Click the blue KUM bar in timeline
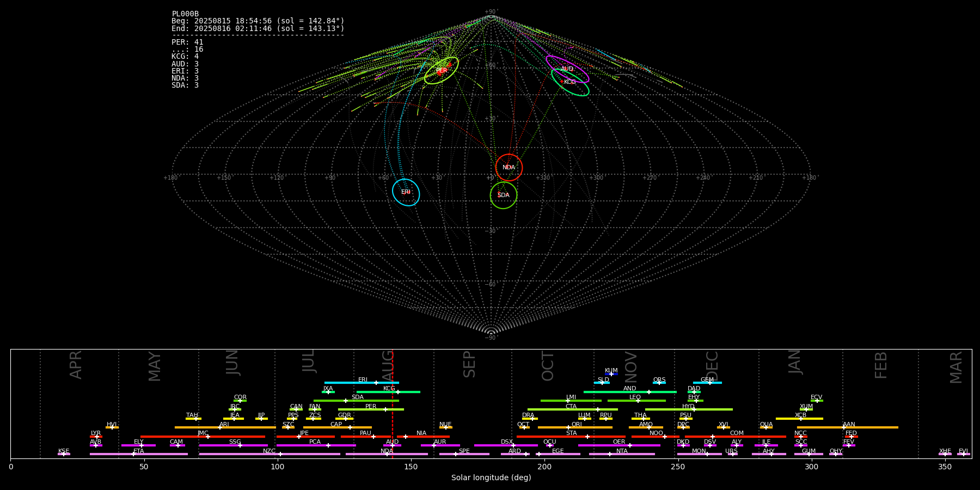Screen dimensions: 980x490 click(x=611, y=374)
